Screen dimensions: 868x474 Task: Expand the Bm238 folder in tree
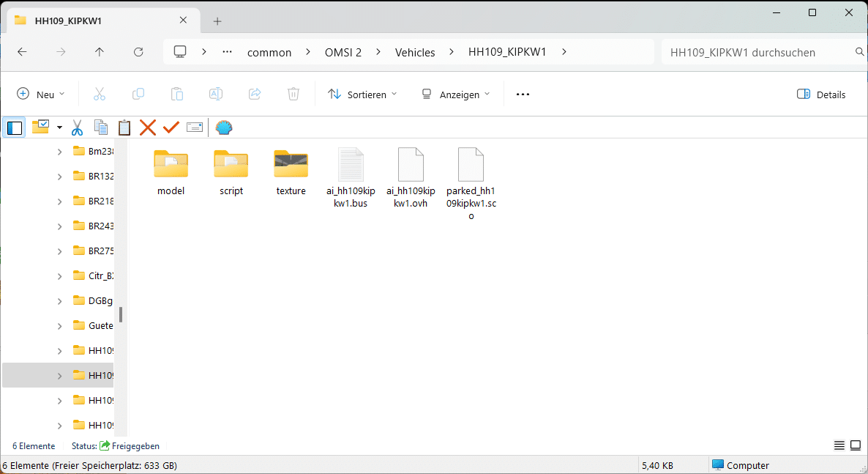pos(60,152)
